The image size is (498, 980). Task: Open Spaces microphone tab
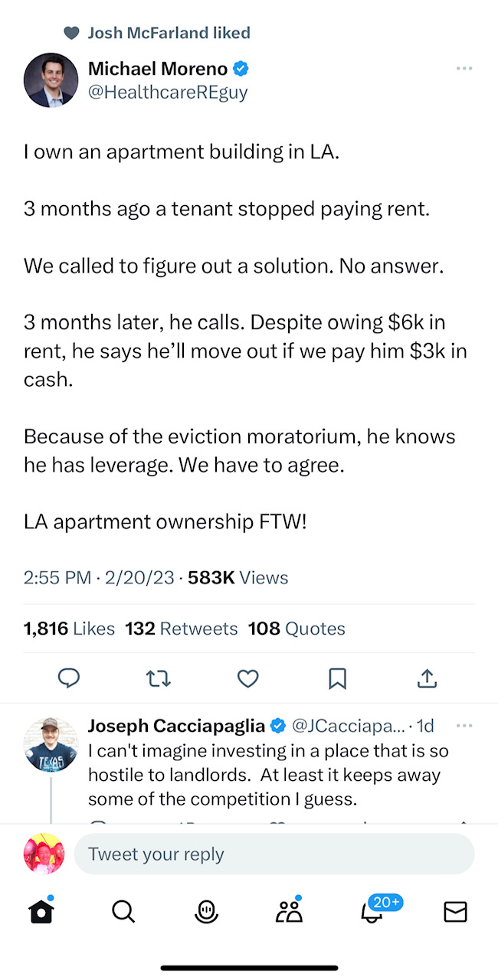coord(206,911)
